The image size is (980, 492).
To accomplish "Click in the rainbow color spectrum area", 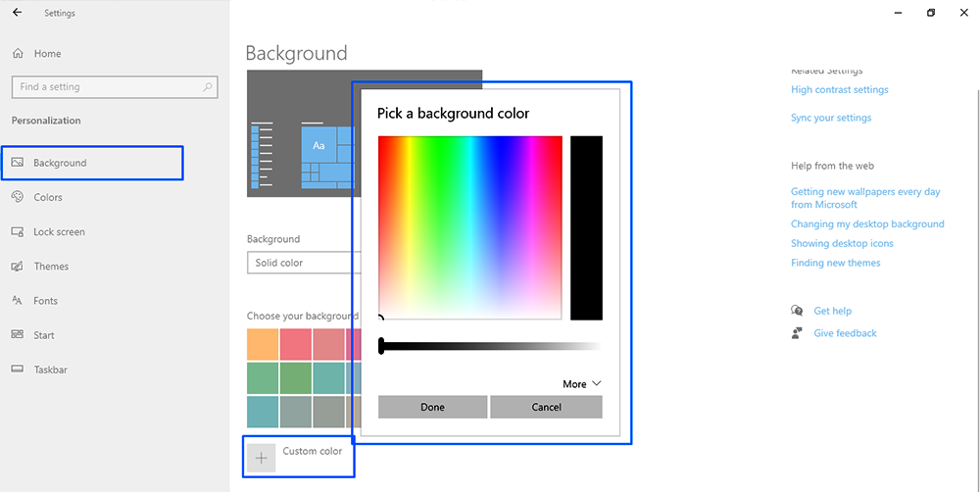I will 469,226.
